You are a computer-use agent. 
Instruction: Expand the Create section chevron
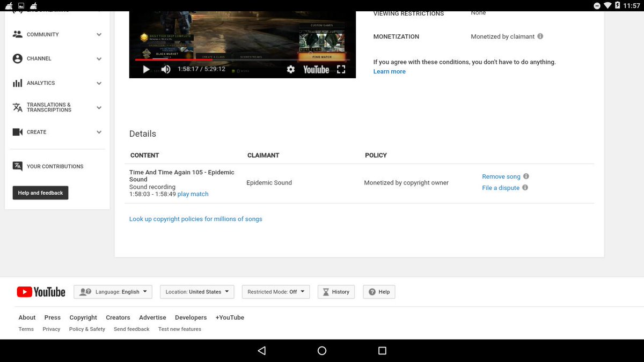point(99,132)
